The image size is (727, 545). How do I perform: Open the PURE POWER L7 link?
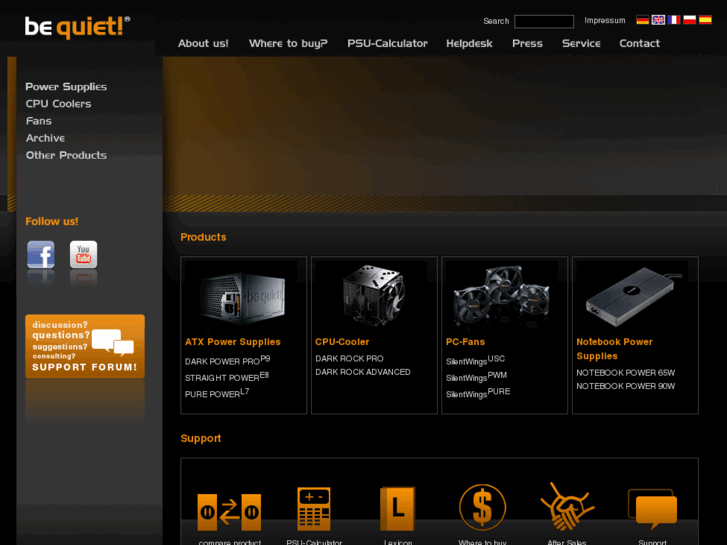point(217,393)
